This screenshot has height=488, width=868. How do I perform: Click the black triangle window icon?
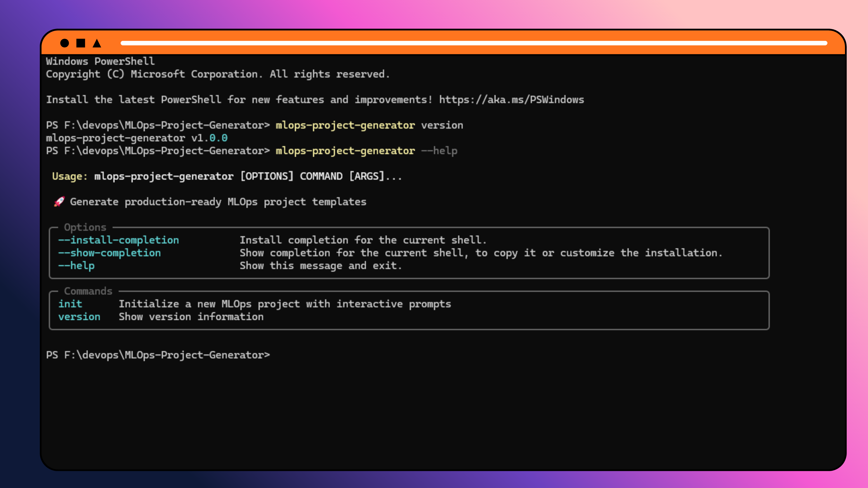(97, 43)
